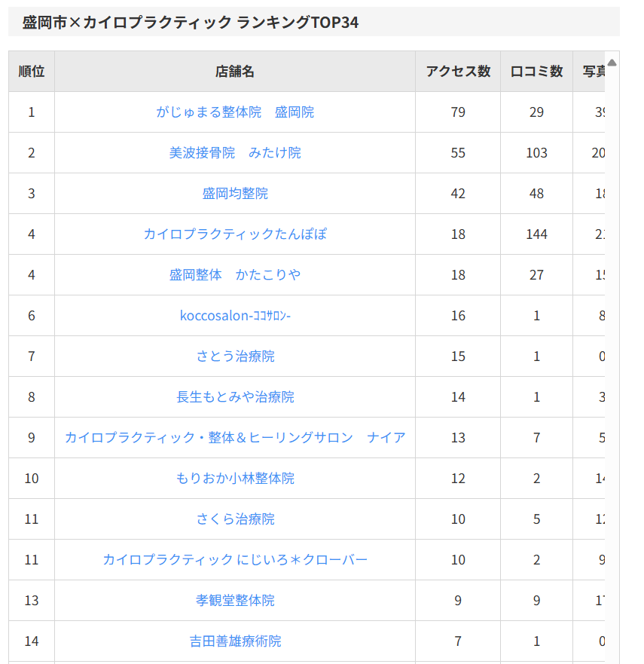Open さくら治療院 store page

click(x=235, y=519)
